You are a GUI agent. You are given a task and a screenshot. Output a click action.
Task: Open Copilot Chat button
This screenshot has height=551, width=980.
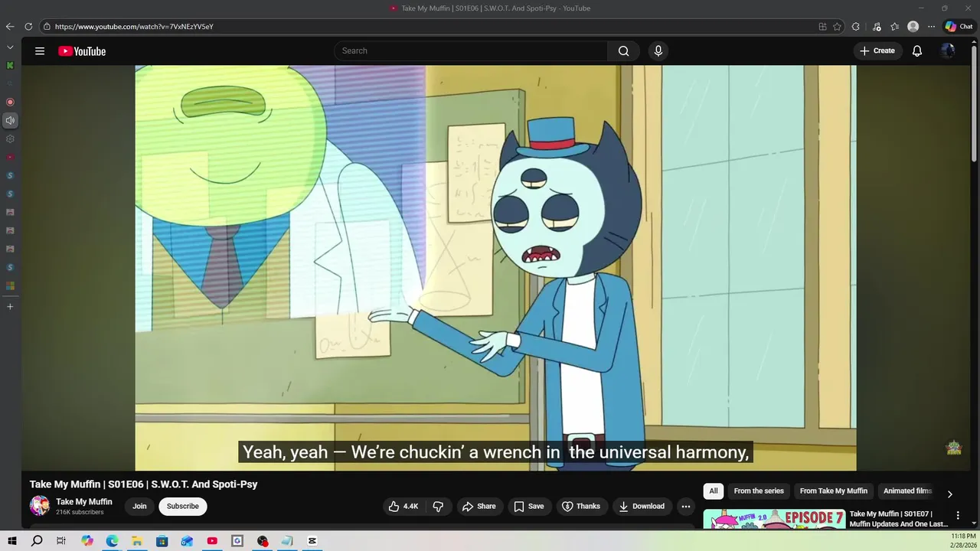(x=959, y=27)
